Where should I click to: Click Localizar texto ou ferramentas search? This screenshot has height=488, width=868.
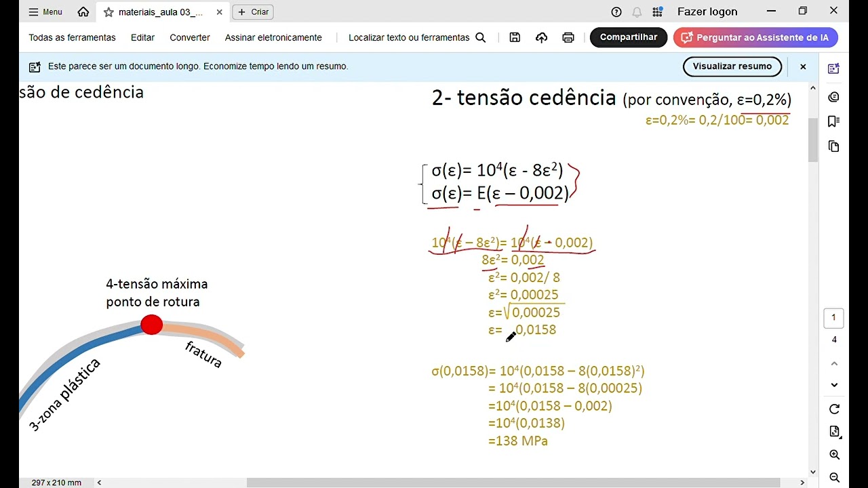pos(417,37)
